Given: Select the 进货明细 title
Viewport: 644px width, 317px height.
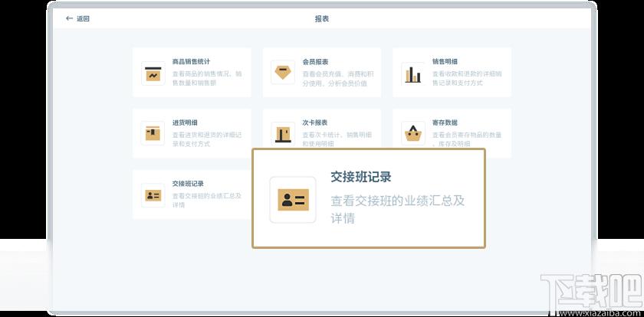Looking at the screenshot, I should click(x=185, y=123).
